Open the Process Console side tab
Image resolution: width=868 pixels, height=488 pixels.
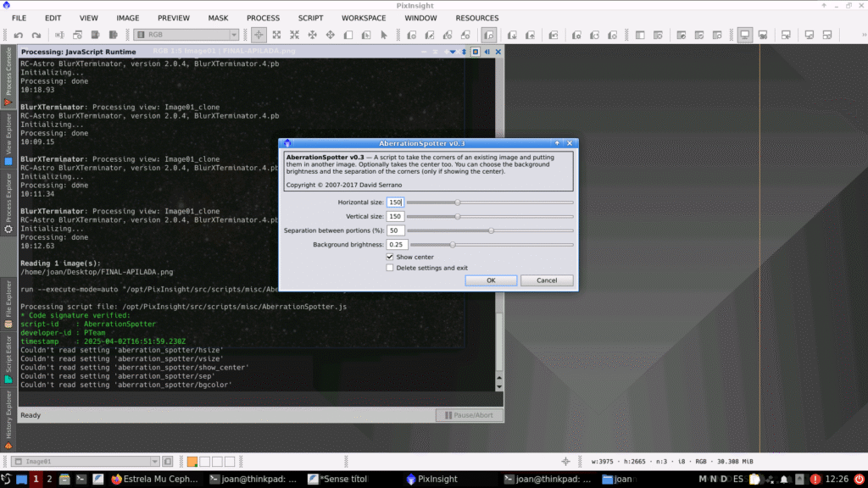coord(8,76)
